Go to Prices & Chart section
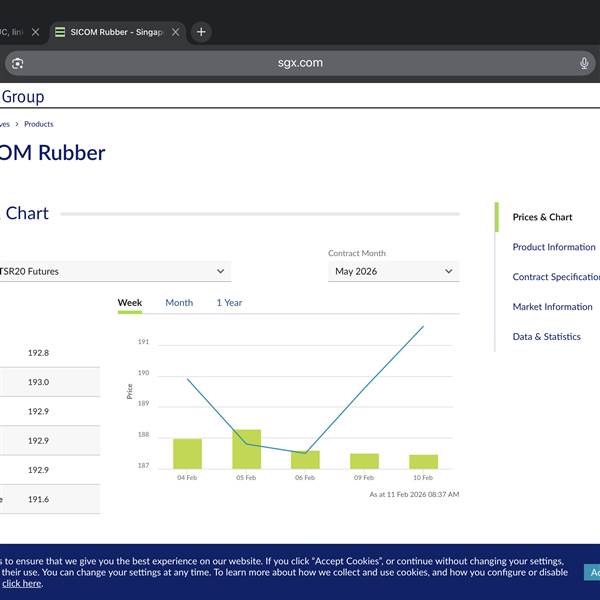Viewport: 600px width, 600px height. tap(542, 217)
